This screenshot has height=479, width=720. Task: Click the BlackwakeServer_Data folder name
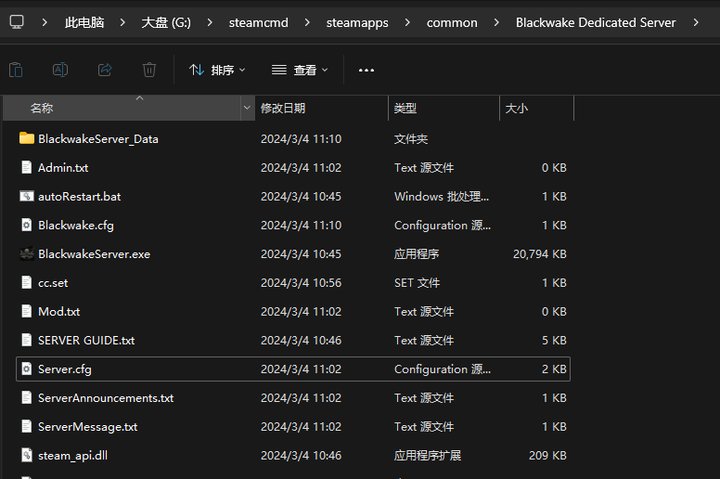(98, 139)
